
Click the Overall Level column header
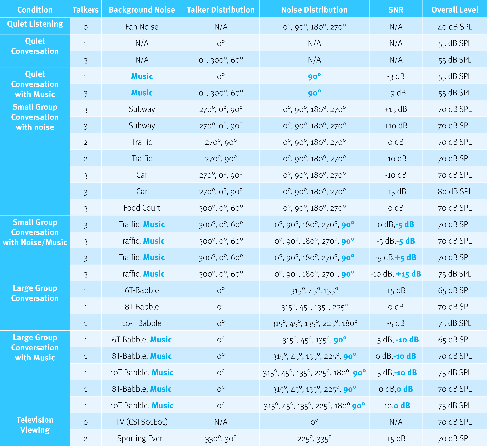[x=455, y=10]
